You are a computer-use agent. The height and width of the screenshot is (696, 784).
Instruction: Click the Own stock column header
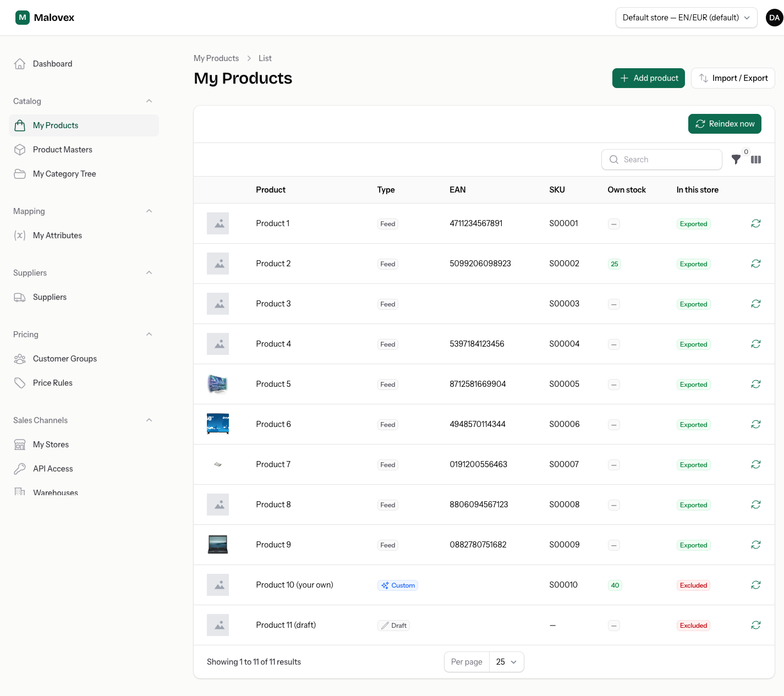(x=627, y=190)
